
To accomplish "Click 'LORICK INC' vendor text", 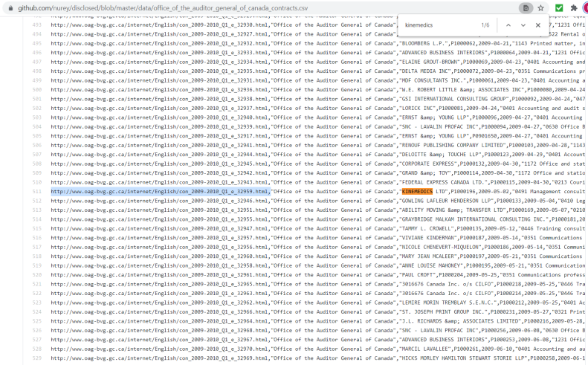I will [x=417, y=108].
